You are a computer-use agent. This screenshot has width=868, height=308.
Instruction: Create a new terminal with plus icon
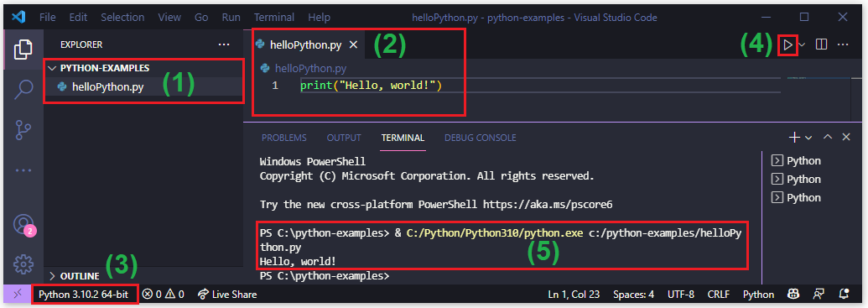coord(794,137)
